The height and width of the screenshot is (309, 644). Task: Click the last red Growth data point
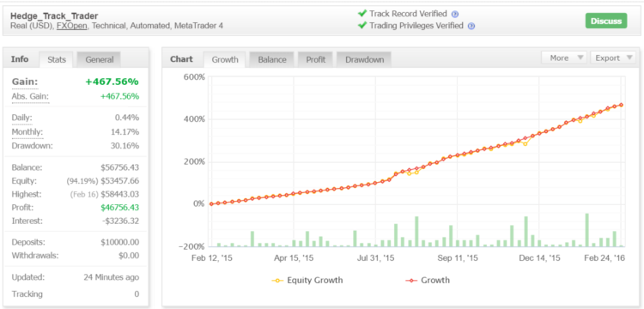tap(622, 105)
